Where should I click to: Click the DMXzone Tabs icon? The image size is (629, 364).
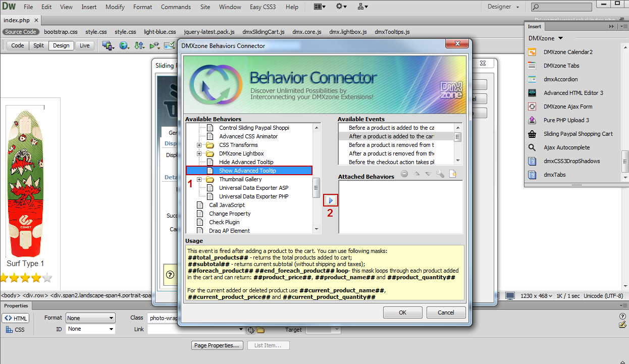tap(532, 66)
